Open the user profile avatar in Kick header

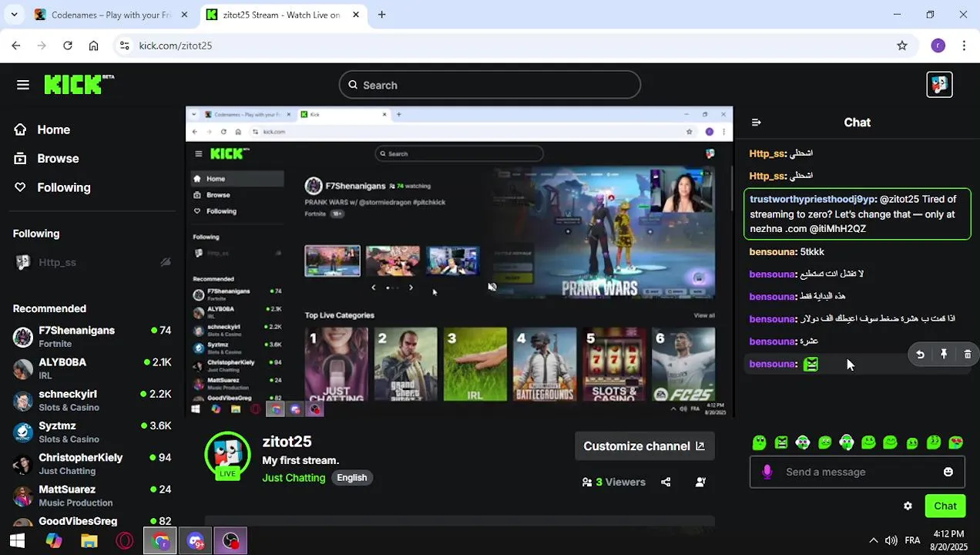coord(939,85)
